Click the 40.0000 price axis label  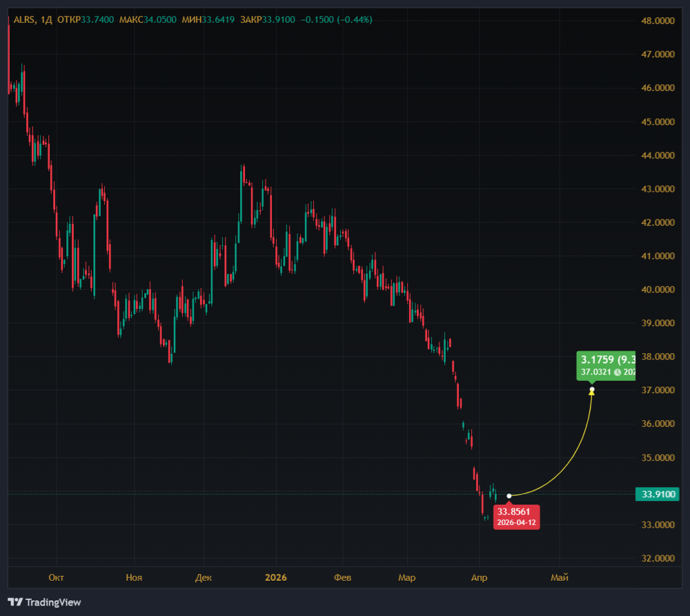point(658,290)
